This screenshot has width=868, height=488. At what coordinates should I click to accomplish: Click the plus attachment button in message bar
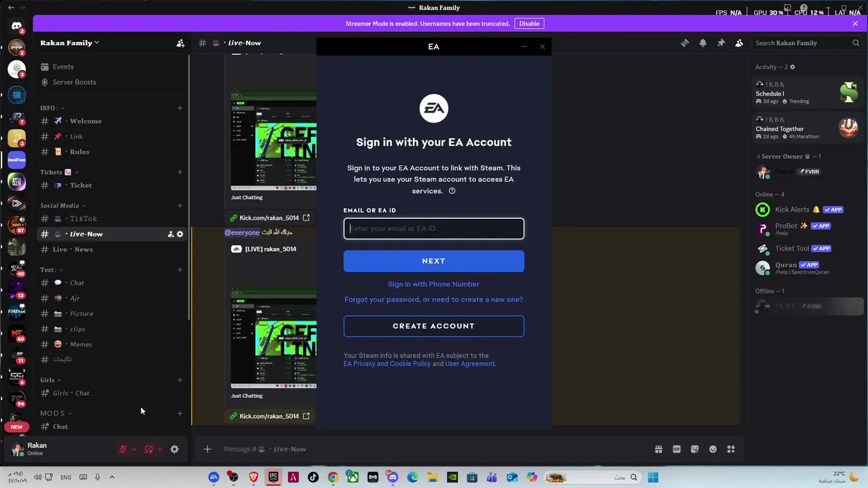208,449
